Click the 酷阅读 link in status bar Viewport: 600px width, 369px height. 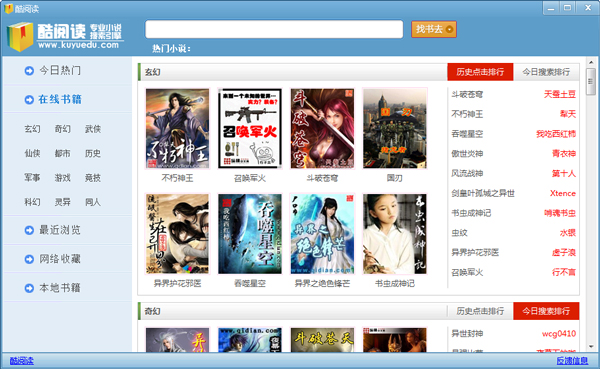pos(21,361)
